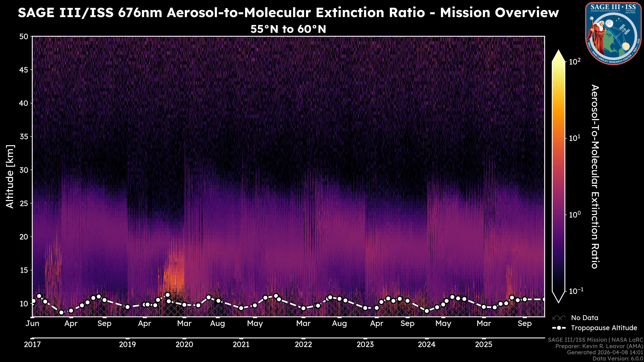Click the Data Version 6.0.0 text
The image size is (644, 362).
coord(618,359)
